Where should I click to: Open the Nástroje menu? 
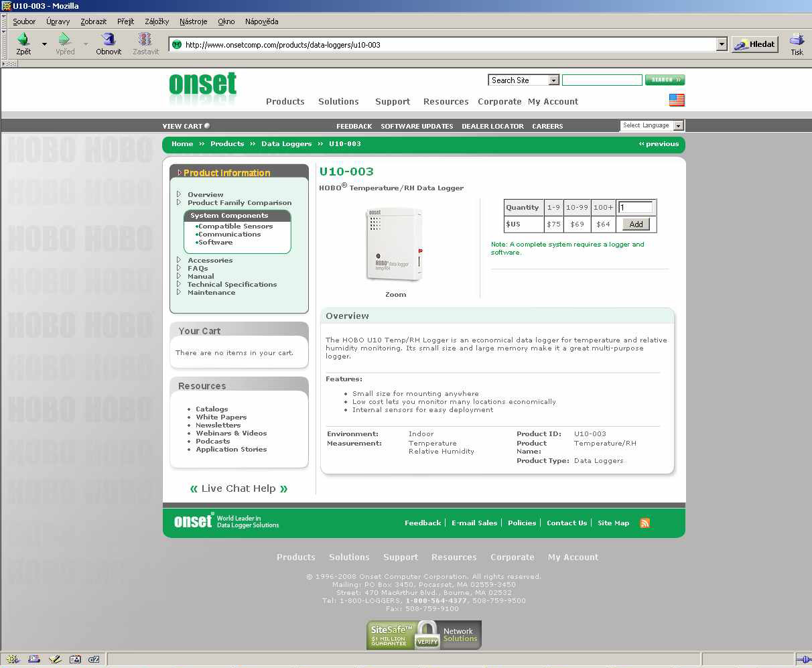[x=194, y=21]
